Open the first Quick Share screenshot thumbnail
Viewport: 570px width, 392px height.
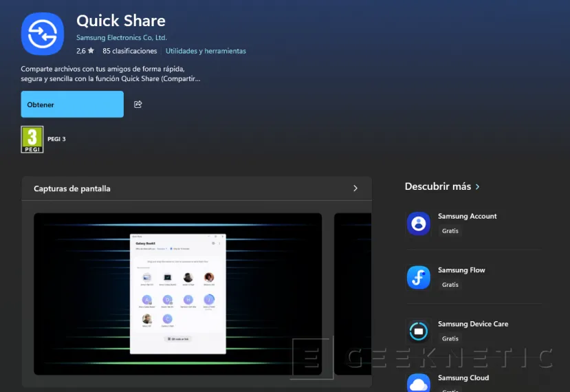pos(178,294)
